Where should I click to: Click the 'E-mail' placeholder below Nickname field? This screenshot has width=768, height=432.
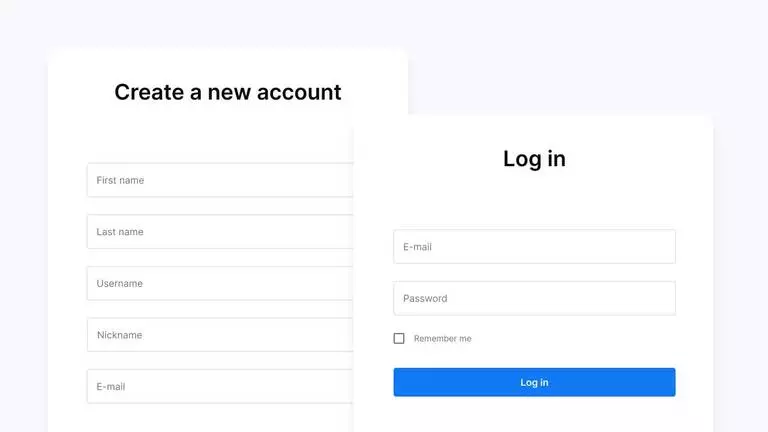click(111, 387)
